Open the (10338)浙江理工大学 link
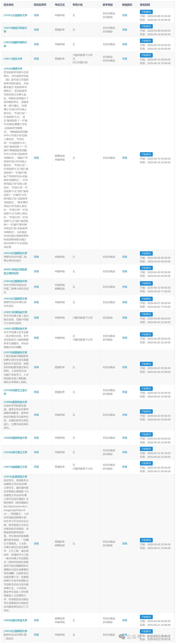Viewport: 176px width, 644px height. pyautogui.click(x=15, y=452)
